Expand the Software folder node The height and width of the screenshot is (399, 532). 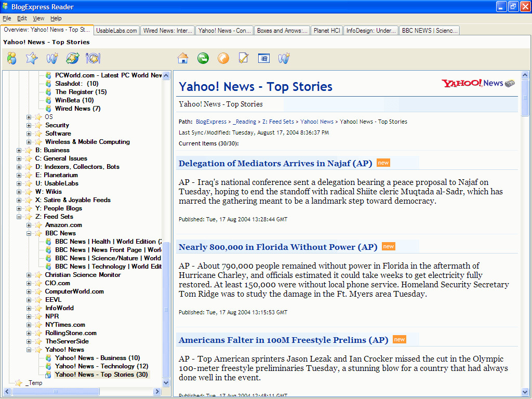[29, 134]
